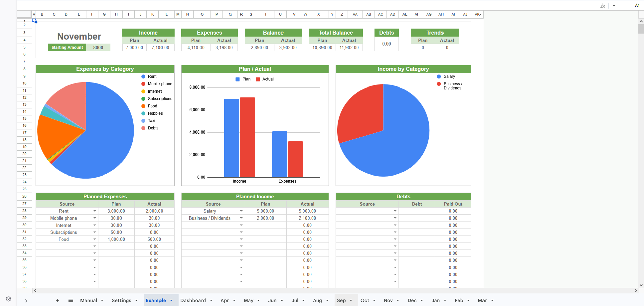This screenshot has height=306, width=644.
Task: Open the Mar sheet tab
Action: point(482,300)
